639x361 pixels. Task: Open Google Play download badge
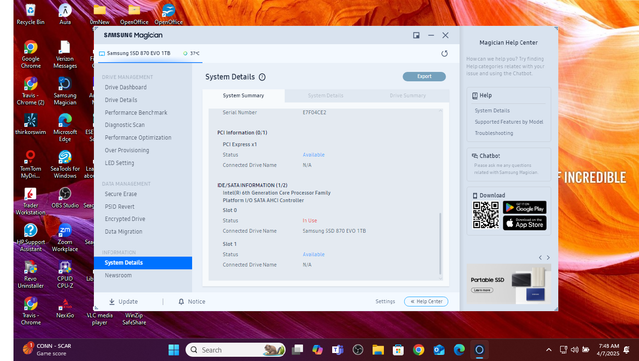click(x=524, y=207)
